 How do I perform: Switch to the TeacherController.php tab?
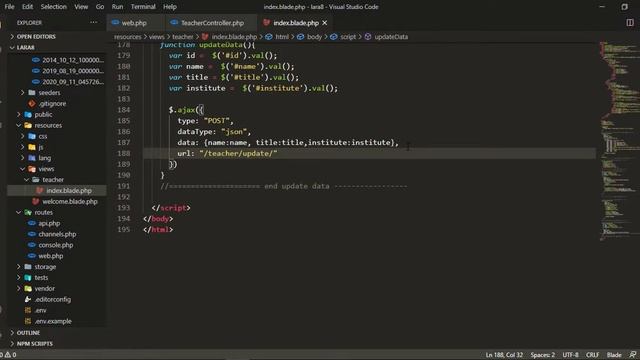(x=212, y=23)
